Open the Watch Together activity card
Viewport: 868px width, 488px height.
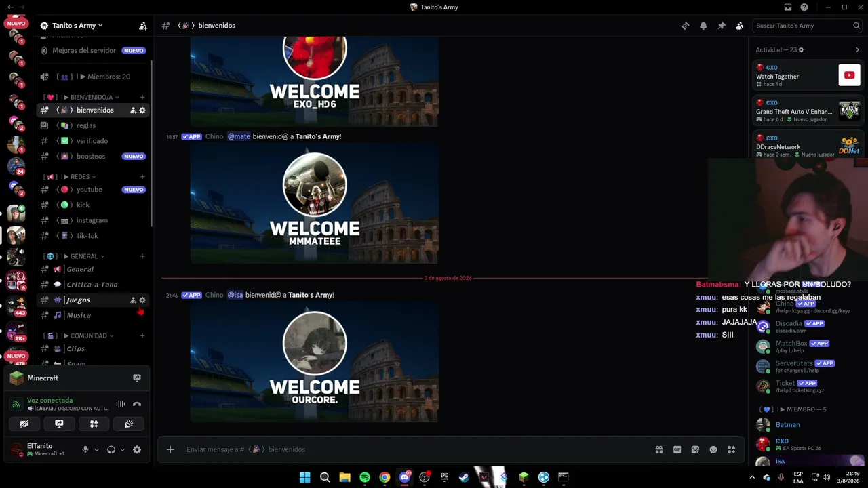808,75
